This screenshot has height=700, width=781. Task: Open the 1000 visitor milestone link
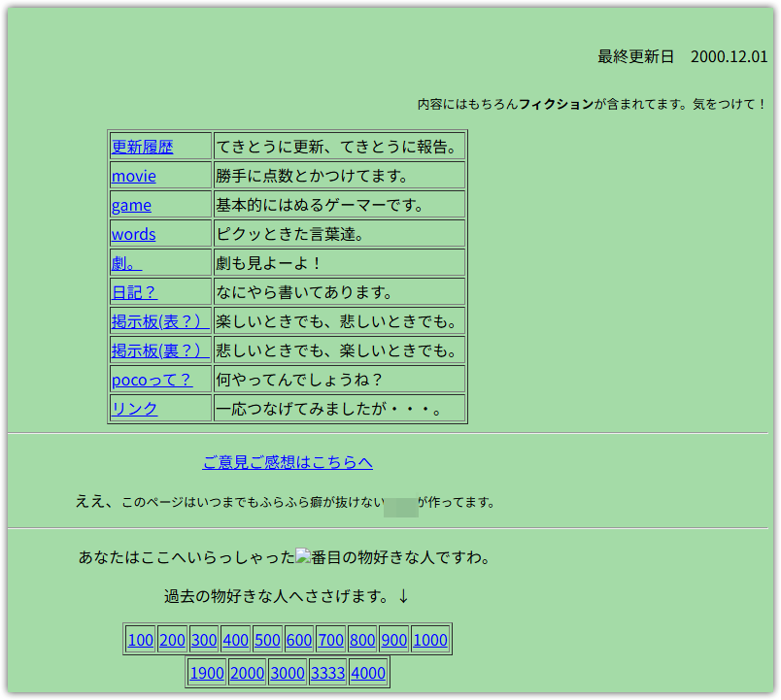click(430, 640)
